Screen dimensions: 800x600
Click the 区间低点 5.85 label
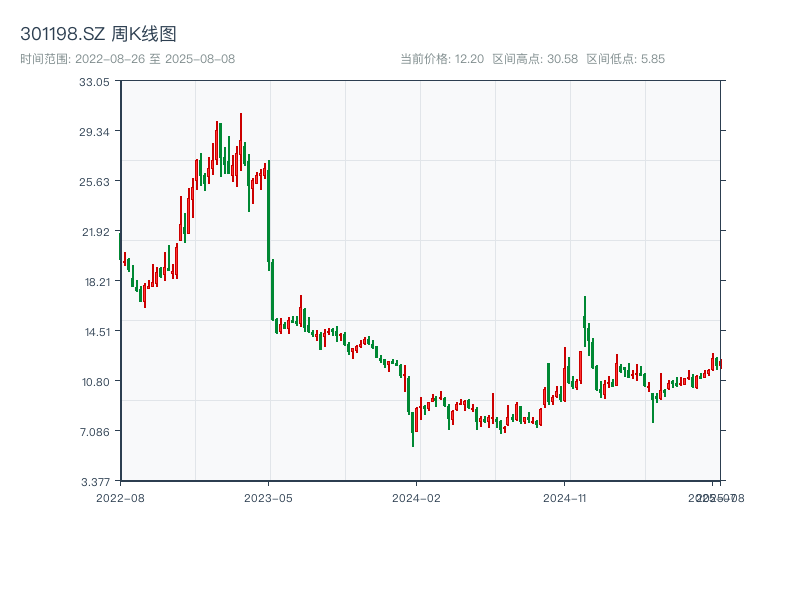(625, 59)
